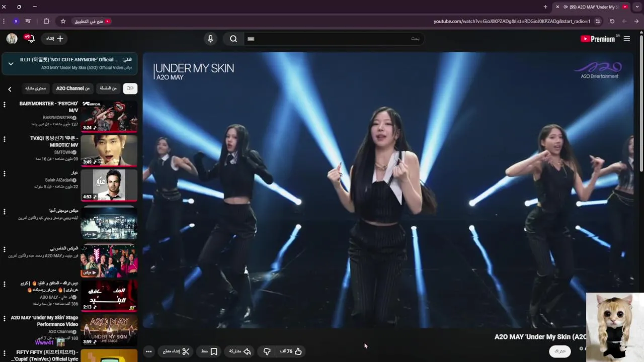Viewport: 644px width, 362px height.
Task: Click the search magnifier button
Action: point(233,39)
